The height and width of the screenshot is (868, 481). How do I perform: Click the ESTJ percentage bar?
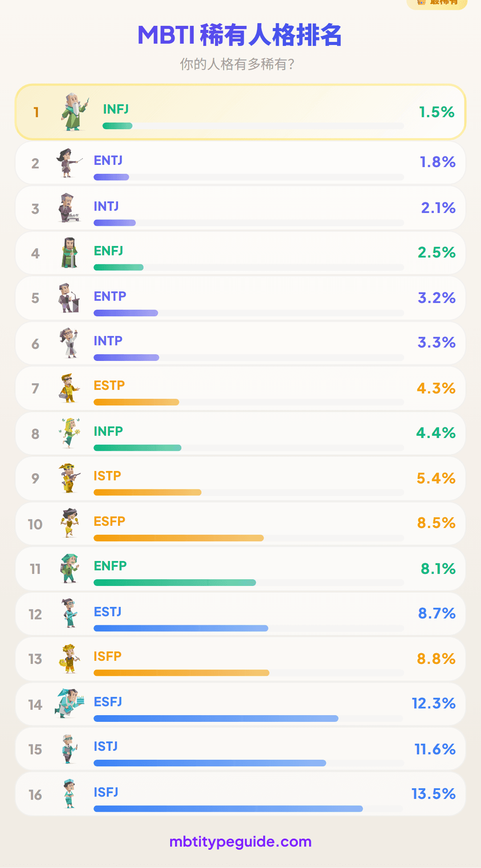tap(181, 628)
